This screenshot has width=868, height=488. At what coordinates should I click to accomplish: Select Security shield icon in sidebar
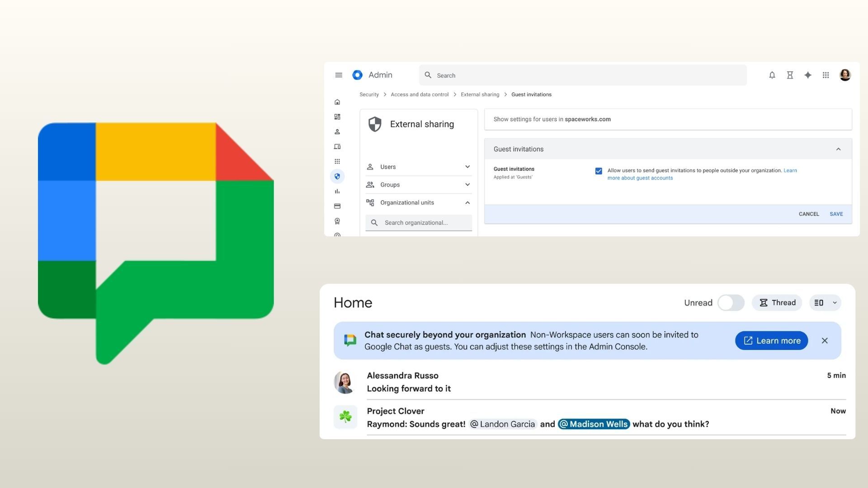click(x=337, y=176)
